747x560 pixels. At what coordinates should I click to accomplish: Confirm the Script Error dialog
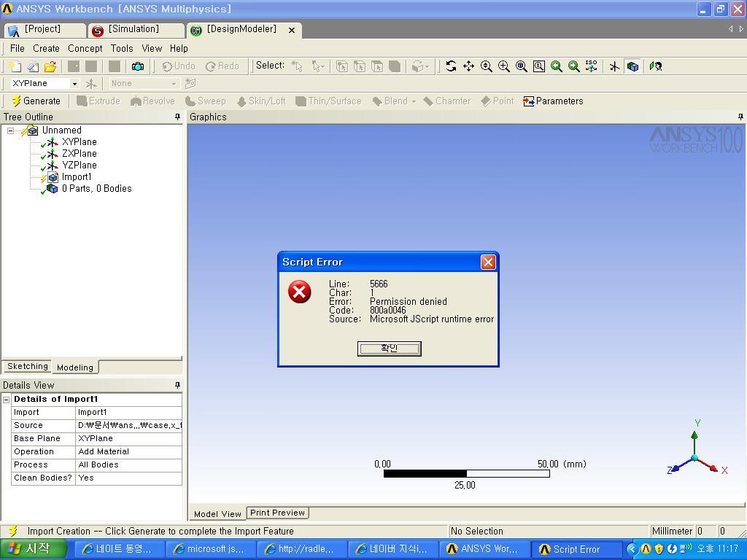coord(389,349)
